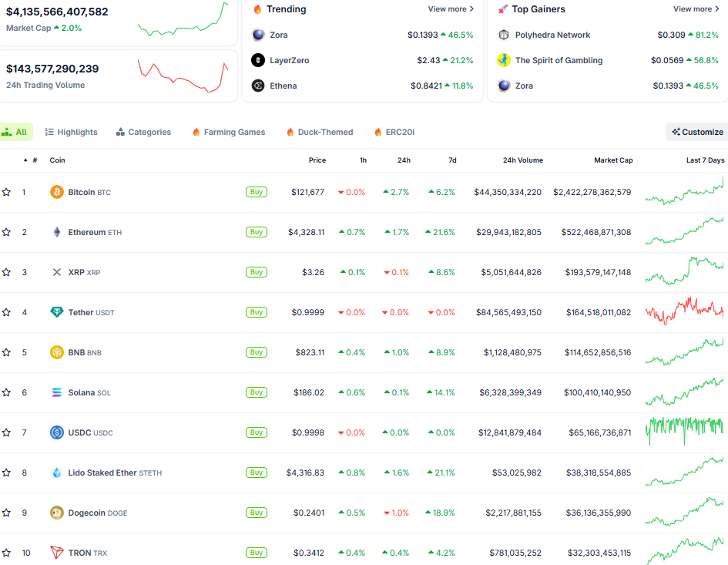
Task: Open the Duck-Themed tab
Action: [320, 132]
